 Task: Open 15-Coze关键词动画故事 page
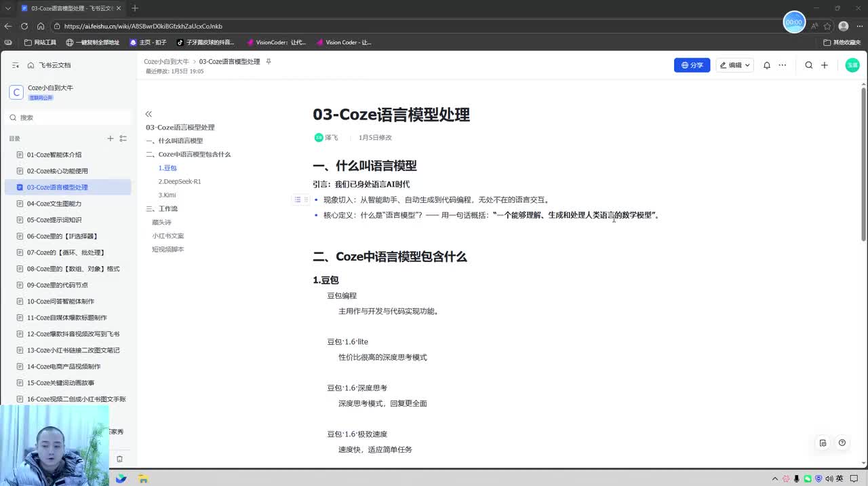61,383
